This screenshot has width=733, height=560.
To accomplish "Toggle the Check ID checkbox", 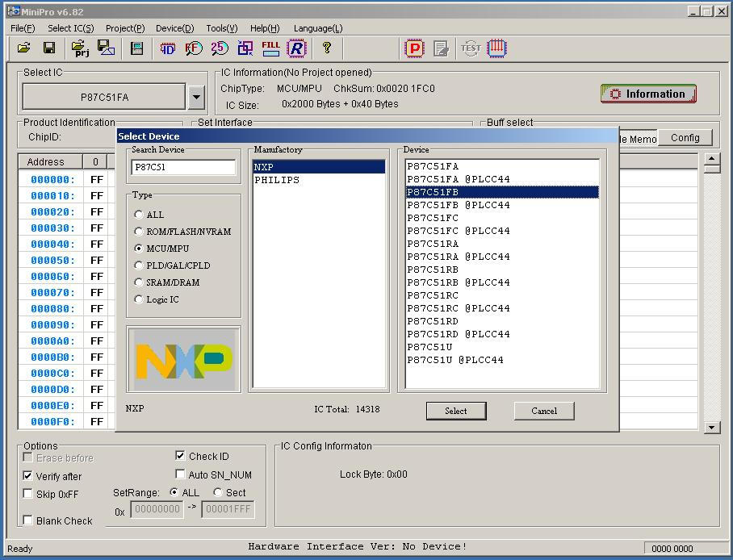I will pos(180,455).
